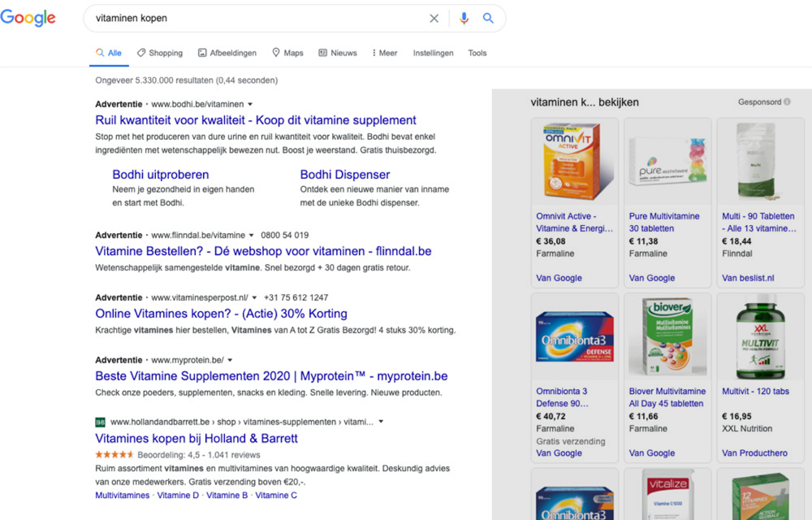The width and height of the screenshot is (812, 520).
Task: Click the 'vitaminen k... bekijken' heading
Action: click(x=585, y=102)
